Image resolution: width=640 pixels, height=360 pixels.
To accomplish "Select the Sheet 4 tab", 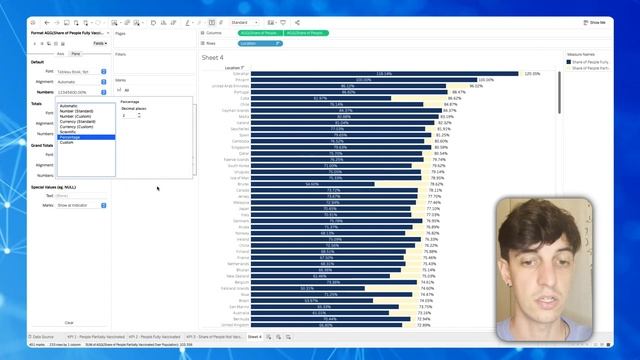I will (x=255, y=337).
